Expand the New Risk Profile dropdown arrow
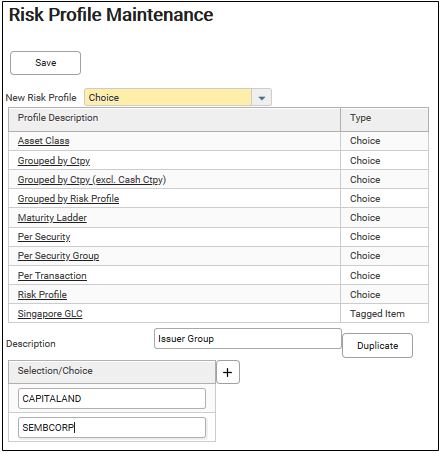The height and width of the screenshot is (453, 441). 262,98
